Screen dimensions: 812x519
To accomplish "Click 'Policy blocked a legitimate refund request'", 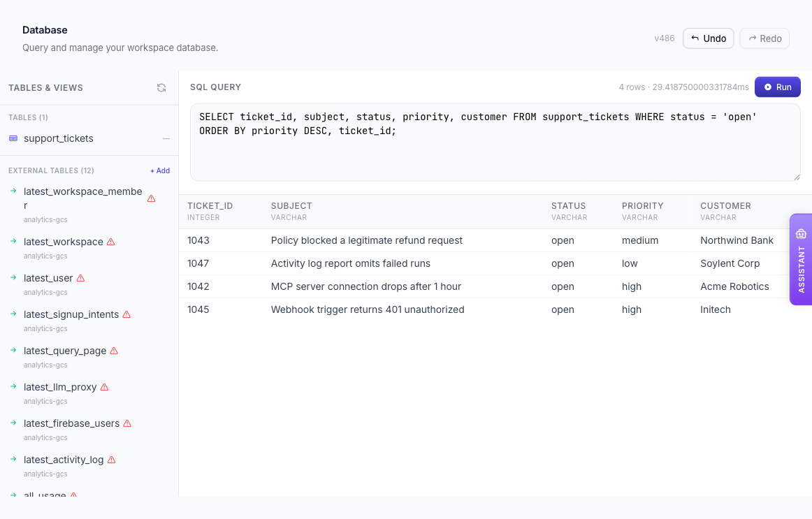I will [x=367, y=240].
